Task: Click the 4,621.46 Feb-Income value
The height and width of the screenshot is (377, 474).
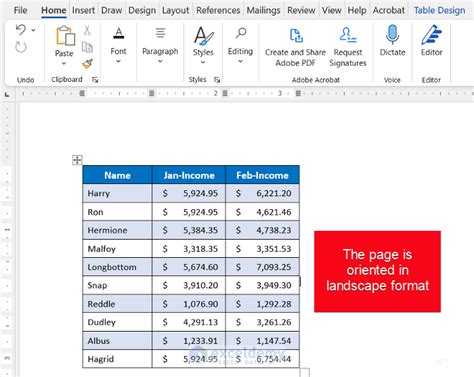Action: pos(274,212)
